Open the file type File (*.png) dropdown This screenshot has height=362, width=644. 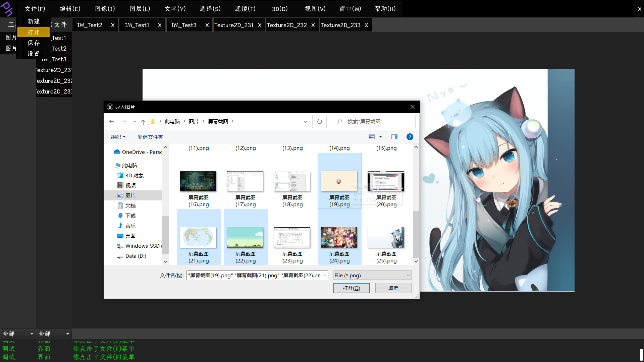pos(372,275)
